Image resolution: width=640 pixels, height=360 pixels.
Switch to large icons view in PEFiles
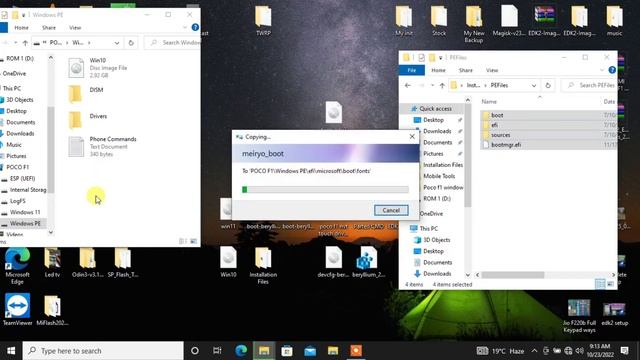[x=611, y=284]
